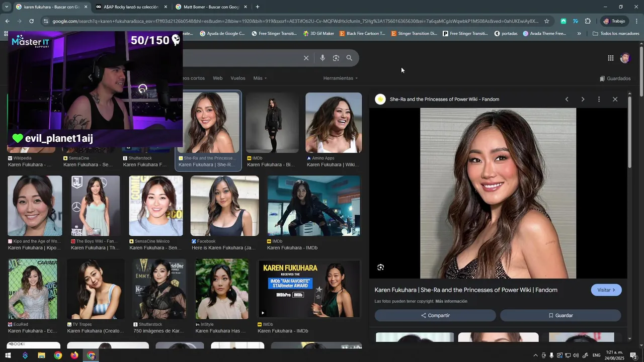Open Guardados saved items link
The height and width of the screenshot is (362, 644).
click(x=615, y=78)
